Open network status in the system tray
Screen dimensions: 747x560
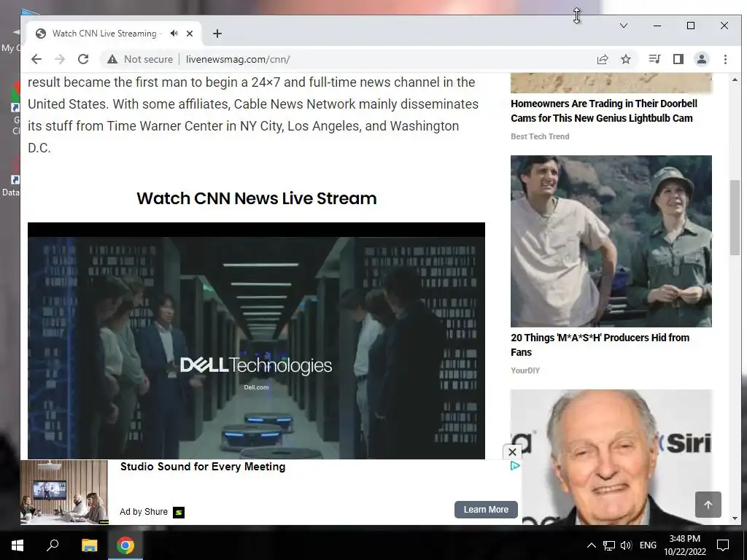click(609, 545)
